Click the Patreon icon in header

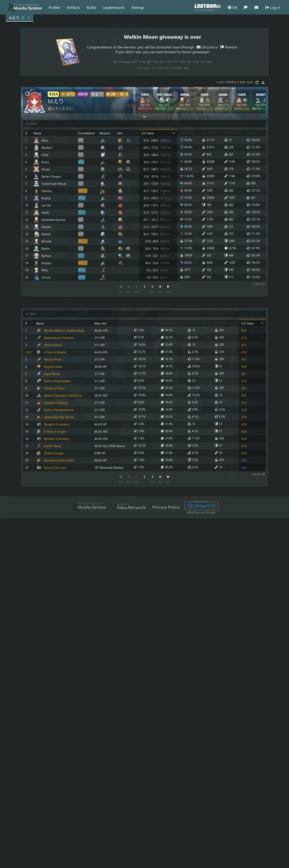coord(246,7)
